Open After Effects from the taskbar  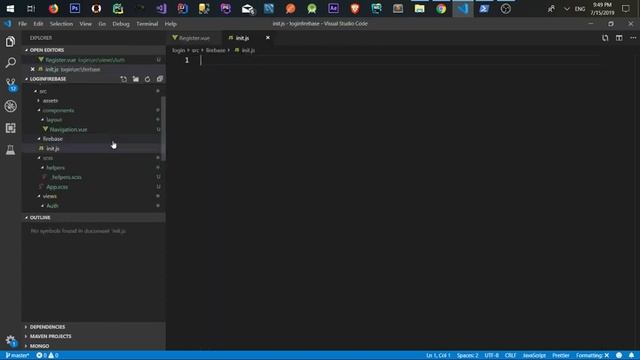coord(333,9)
